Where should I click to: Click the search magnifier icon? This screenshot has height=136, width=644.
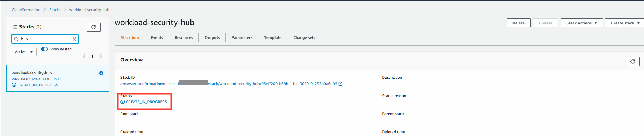16,39
